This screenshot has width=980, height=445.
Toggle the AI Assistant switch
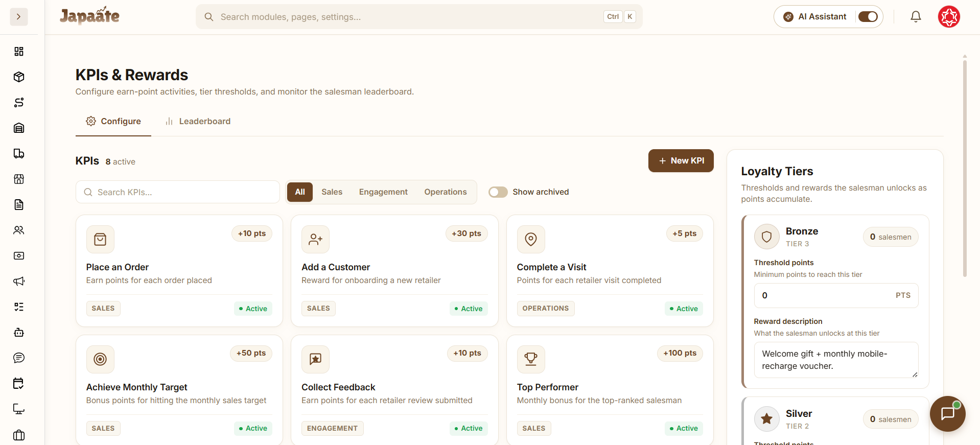click(x=868, y=17)
